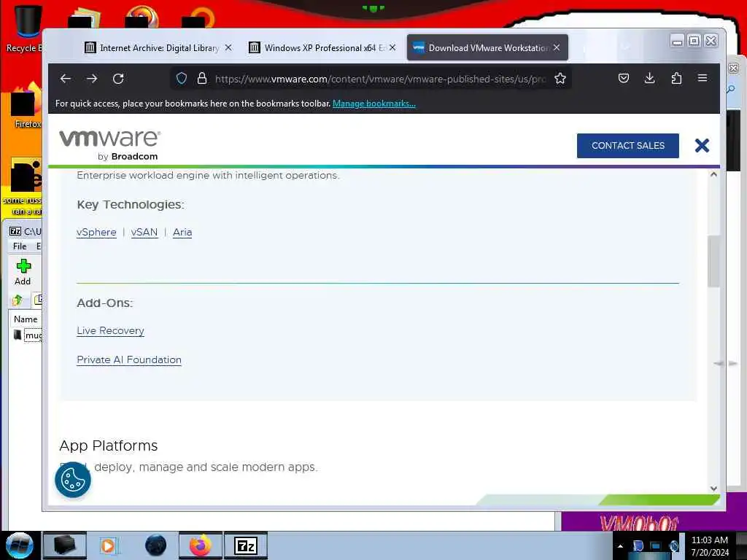Open the Aria link
Viewport: 747px width, 560px height.
pos(182,233)
